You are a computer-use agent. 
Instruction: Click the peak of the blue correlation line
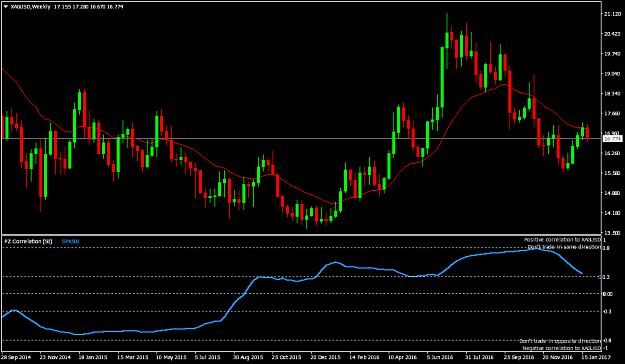pos(536,249)
